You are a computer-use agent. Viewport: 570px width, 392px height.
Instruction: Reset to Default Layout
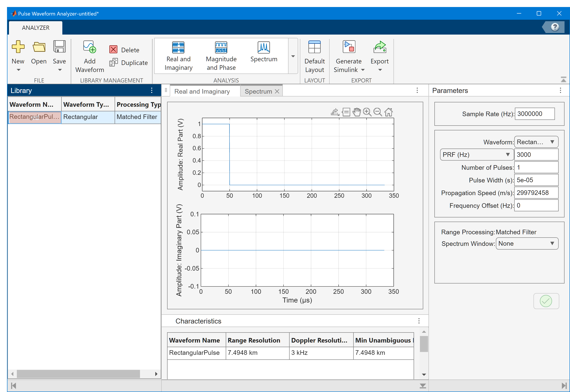pyautogui.click(x=314, y=56)
